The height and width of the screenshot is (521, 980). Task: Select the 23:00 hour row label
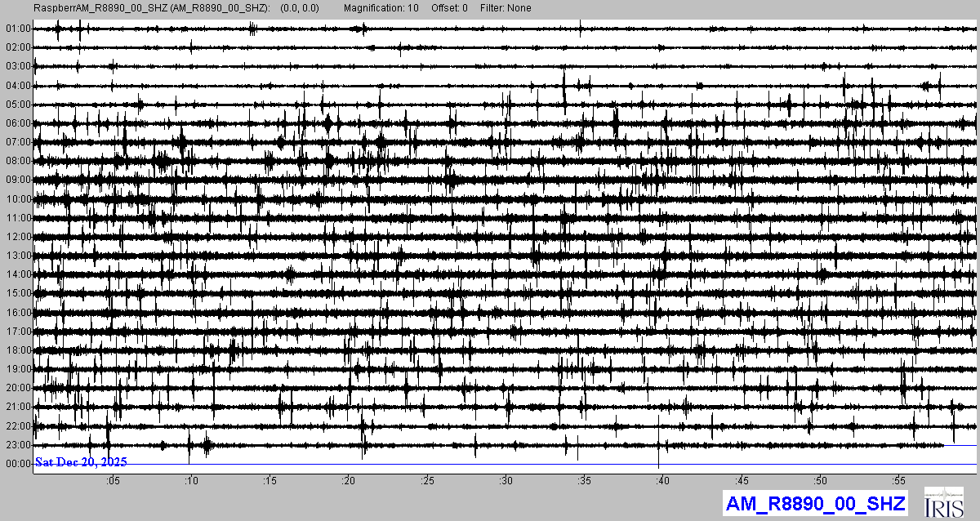[x=18, y=445]
